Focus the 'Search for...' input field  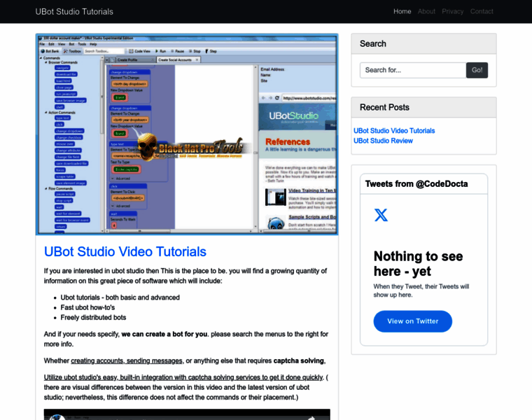click(413, 70)
